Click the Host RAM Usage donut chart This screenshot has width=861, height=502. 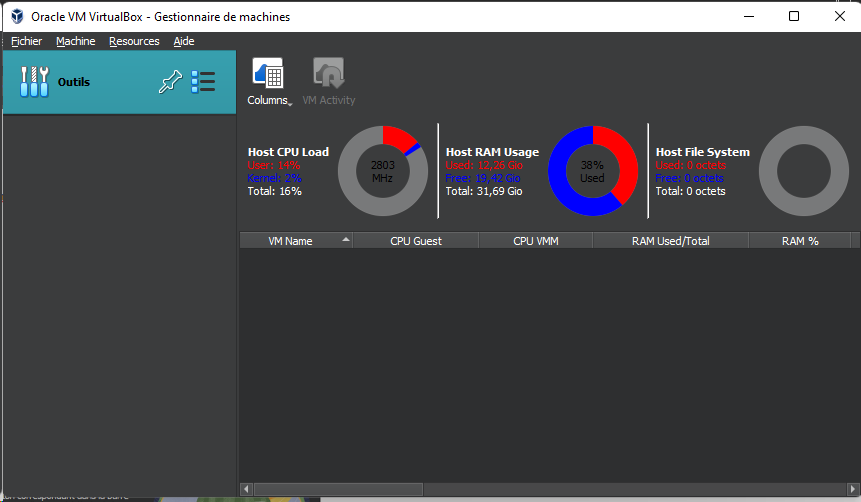592,171
